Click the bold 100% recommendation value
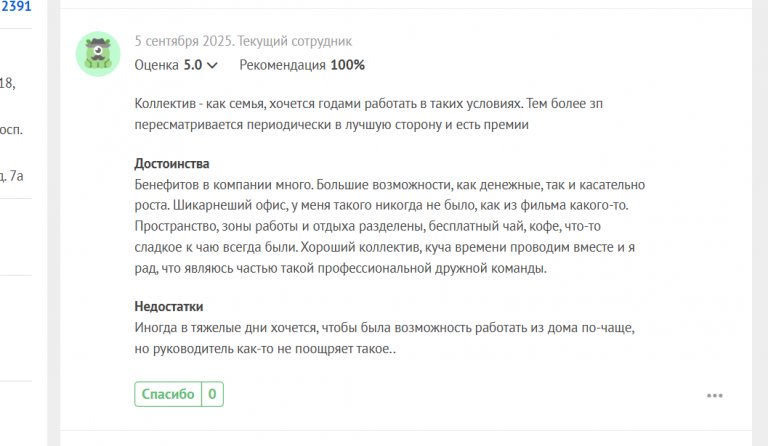The image size is (768, 446). click(348, 65)
